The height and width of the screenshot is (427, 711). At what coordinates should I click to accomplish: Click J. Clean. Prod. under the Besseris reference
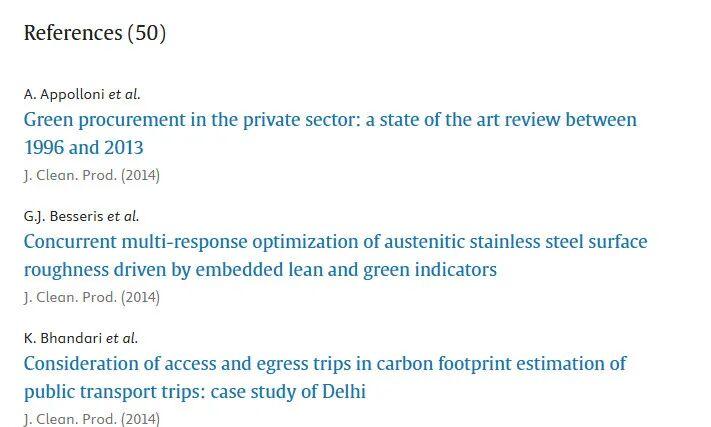click(x=70, y=297)
